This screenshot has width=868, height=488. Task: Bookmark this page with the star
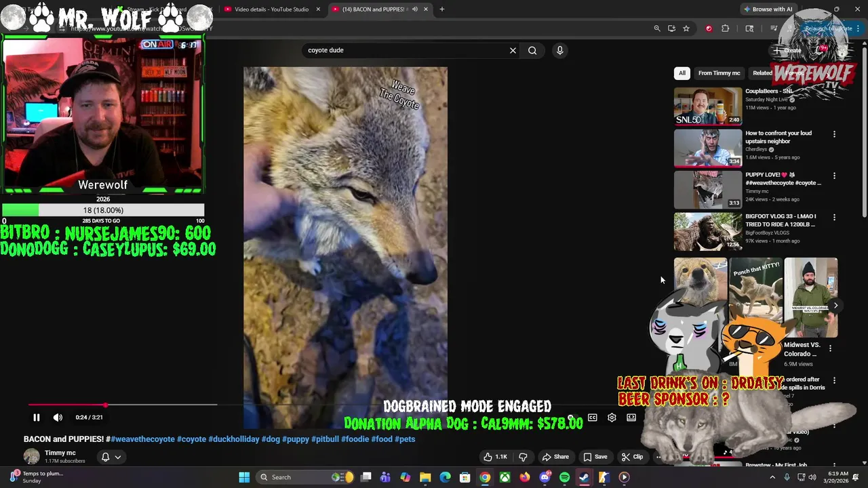686,28
